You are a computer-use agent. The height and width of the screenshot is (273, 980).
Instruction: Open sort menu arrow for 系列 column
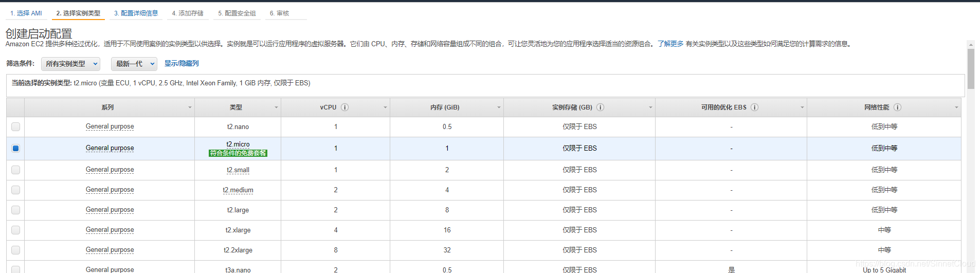coord(190,107)
